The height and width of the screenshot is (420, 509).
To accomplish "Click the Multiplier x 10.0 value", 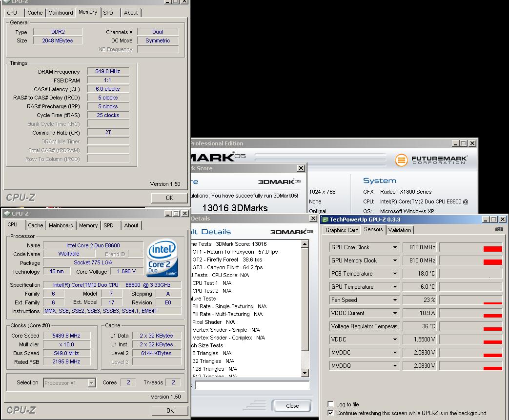I will tap(66, 344).
